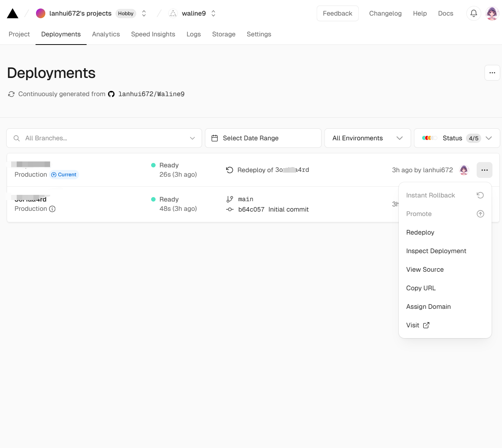Expand the team switcher next to Hobby
This screenshot has height=448, width=502.
tap(144, 13)
